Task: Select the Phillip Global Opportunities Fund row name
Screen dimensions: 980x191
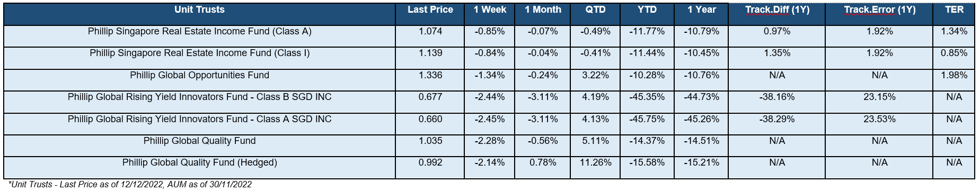Action: coord(200,75)
